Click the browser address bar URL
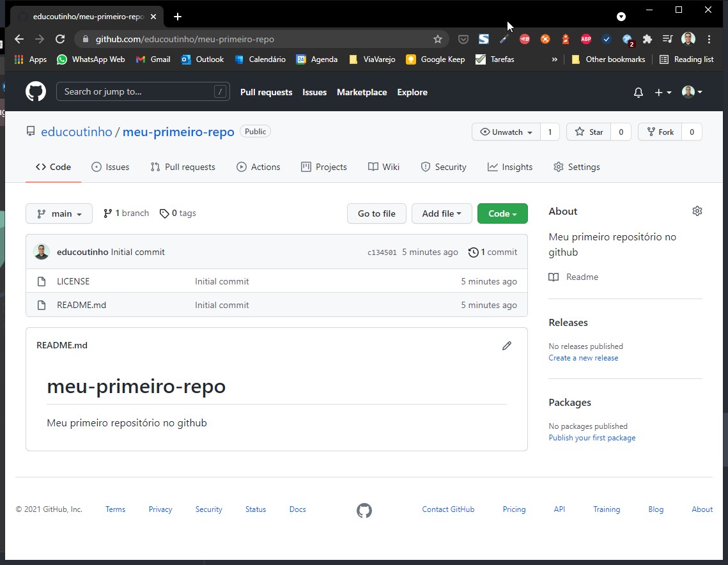The height and width of the screenshot is (565, 728). [x=185, y=40]
